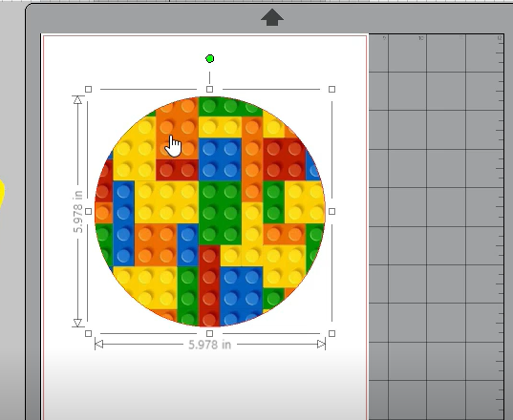The image size is (513, 420).
Task: Click the left-middle resize handle
Action: [88, 212]
